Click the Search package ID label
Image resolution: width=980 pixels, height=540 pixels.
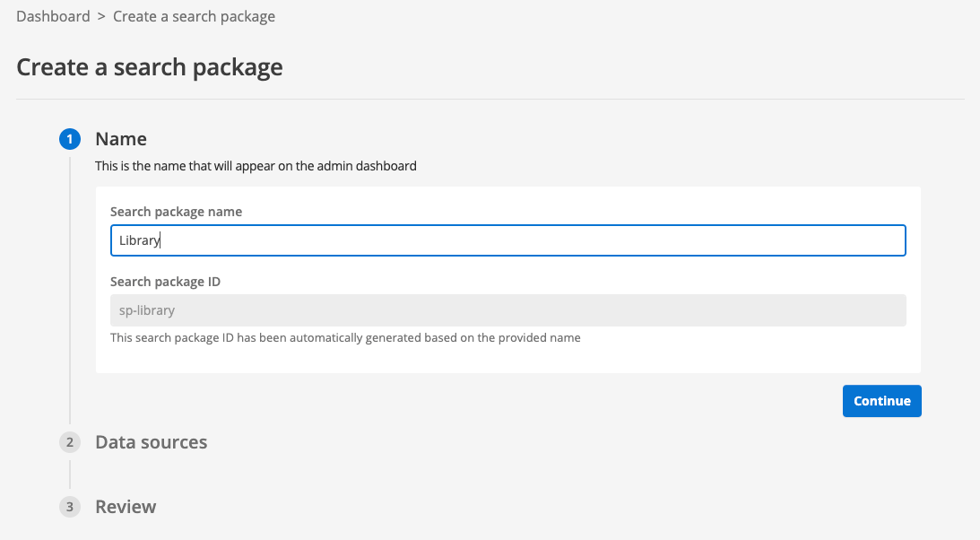[165, 282]
